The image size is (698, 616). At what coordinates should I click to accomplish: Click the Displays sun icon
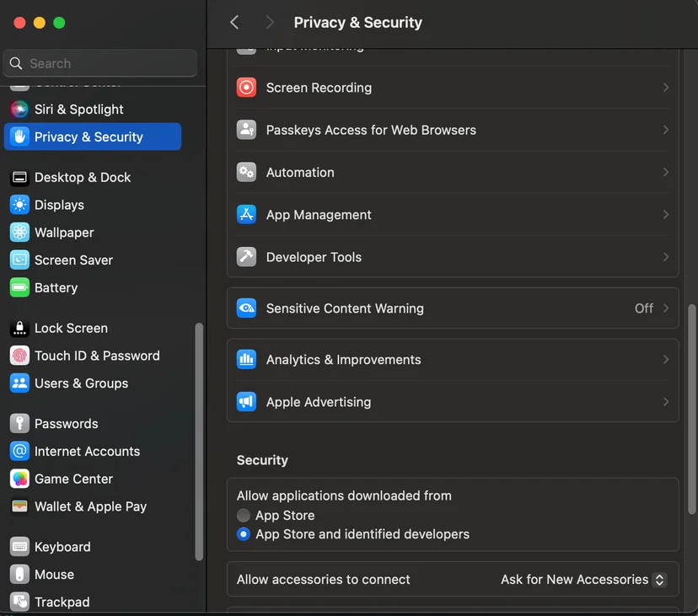19,205
